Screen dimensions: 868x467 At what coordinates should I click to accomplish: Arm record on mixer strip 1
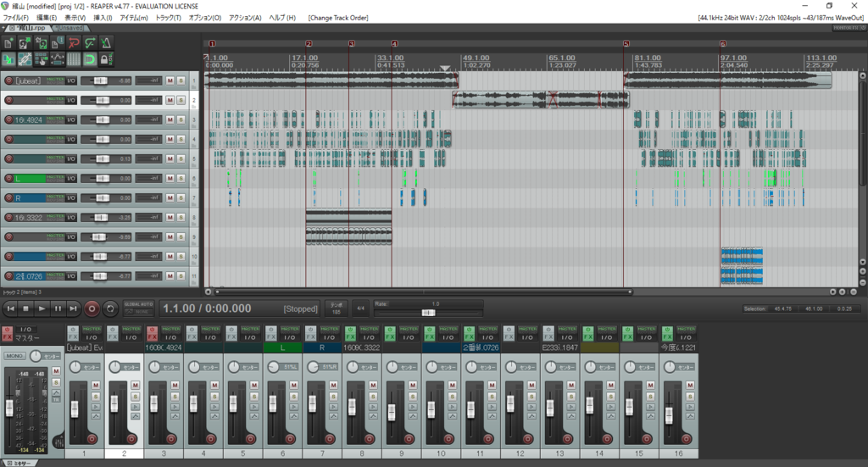tap(92, 439)
